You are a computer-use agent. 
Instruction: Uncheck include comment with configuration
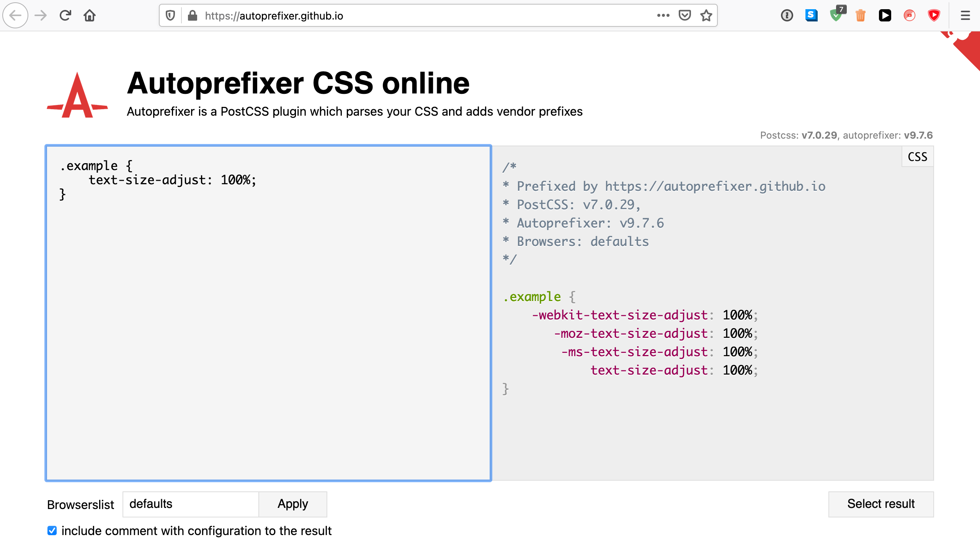click(x=52, y=531)
